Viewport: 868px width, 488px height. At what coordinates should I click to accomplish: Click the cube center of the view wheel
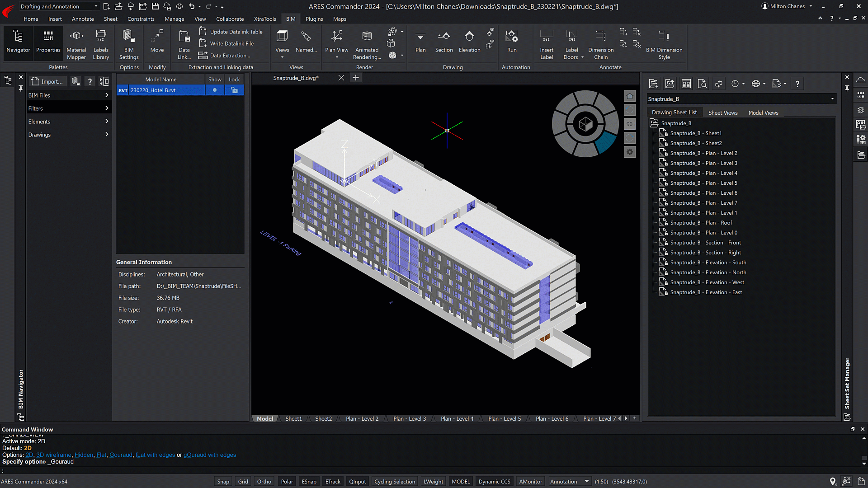tap(585, 124)
